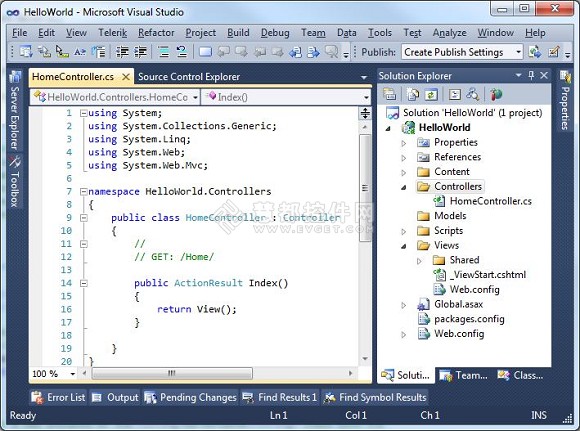Collapse the Views folder node
This screenshot has height=431, width=580.
click(404, 246)
